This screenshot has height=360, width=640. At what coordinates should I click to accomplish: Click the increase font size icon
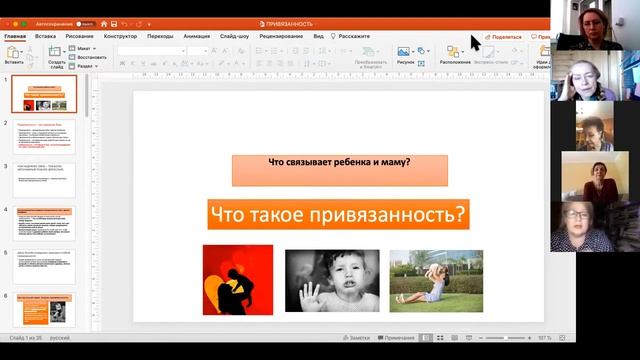[x=214, y=51]
